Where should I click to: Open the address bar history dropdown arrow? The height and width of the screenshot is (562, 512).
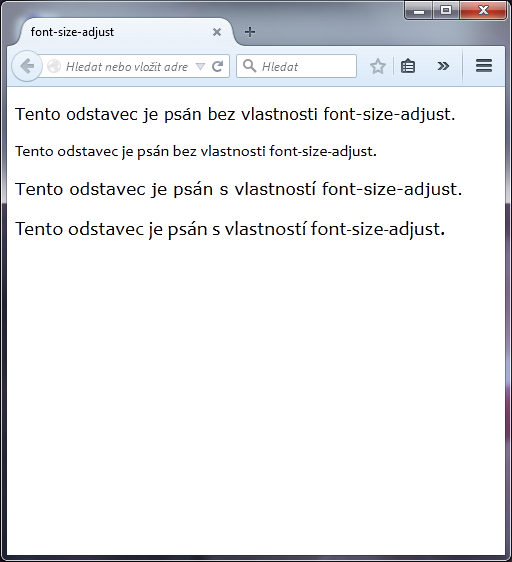click(x=200, y=66)
